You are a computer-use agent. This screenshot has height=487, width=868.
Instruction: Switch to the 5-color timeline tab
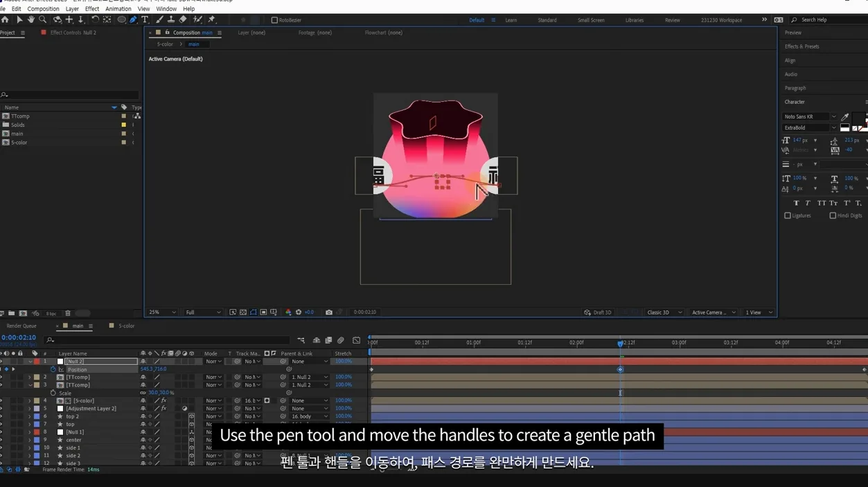(x=126, y=326)
